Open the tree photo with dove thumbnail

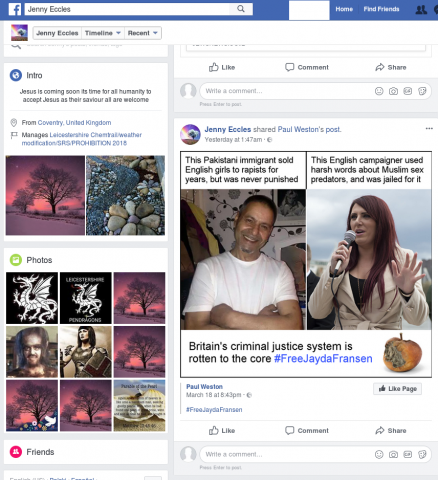coord(32,406)
